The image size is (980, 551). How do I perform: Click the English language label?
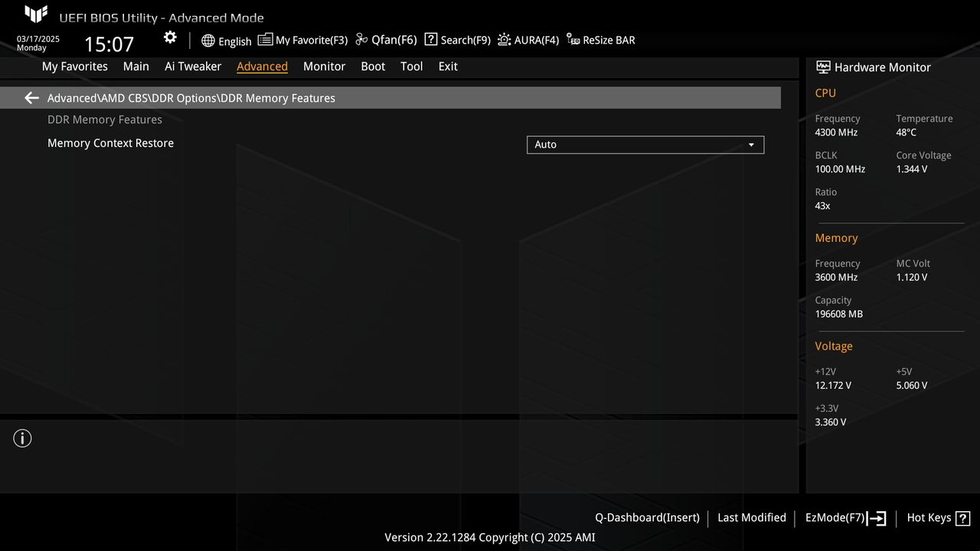click(235, 41)
